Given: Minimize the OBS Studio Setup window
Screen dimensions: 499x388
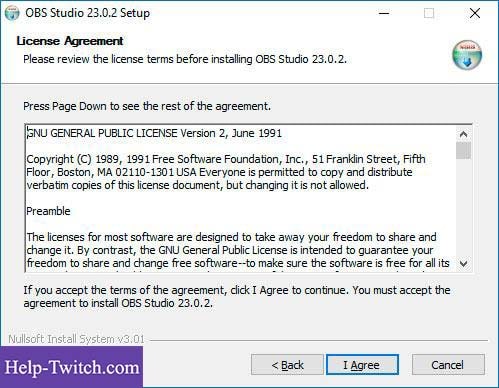Looking at the screenshot, I should click(x=384, y=13).
